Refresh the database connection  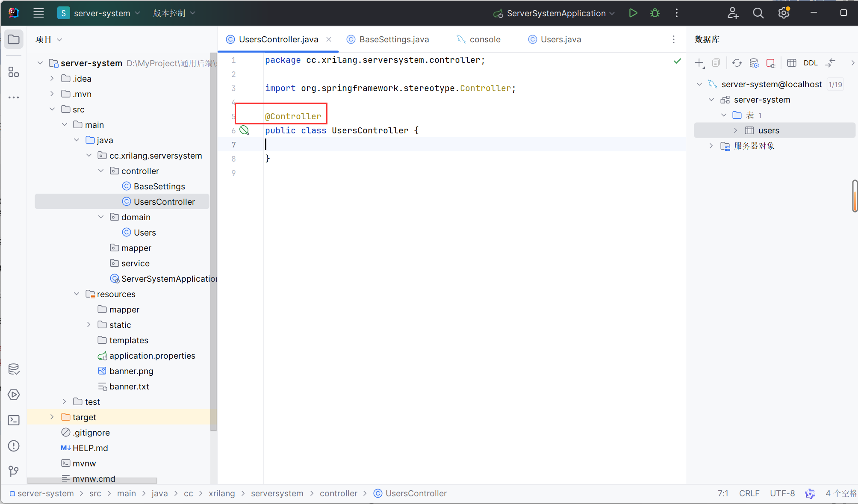coord(737,63)
